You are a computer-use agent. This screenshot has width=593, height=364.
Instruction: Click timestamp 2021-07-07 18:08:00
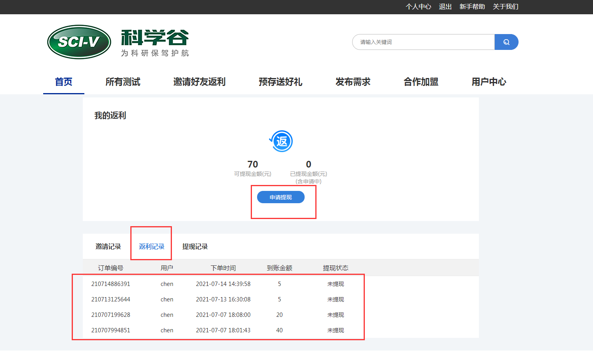[223, 315]
